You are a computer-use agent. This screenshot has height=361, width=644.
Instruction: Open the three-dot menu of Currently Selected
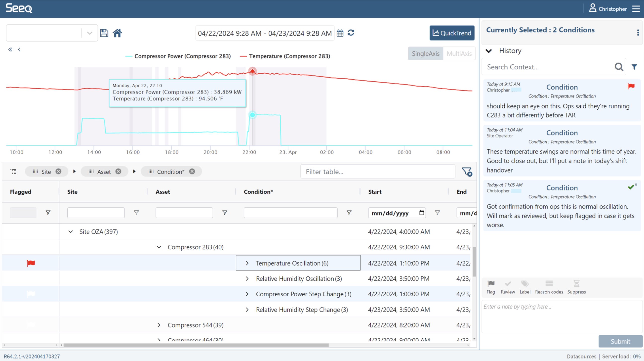pos(638,33)
